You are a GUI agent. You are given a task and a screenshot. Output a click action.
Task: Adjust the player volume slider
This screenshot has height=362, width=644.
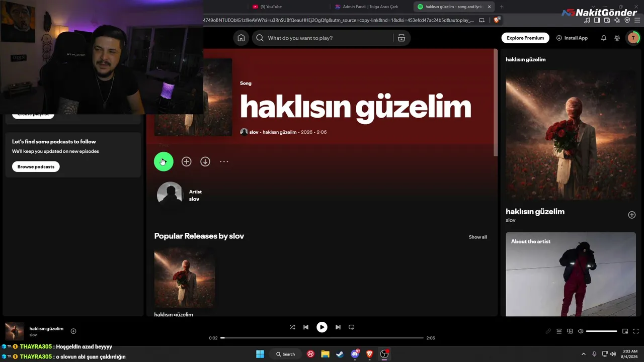(x=602, y=331)
